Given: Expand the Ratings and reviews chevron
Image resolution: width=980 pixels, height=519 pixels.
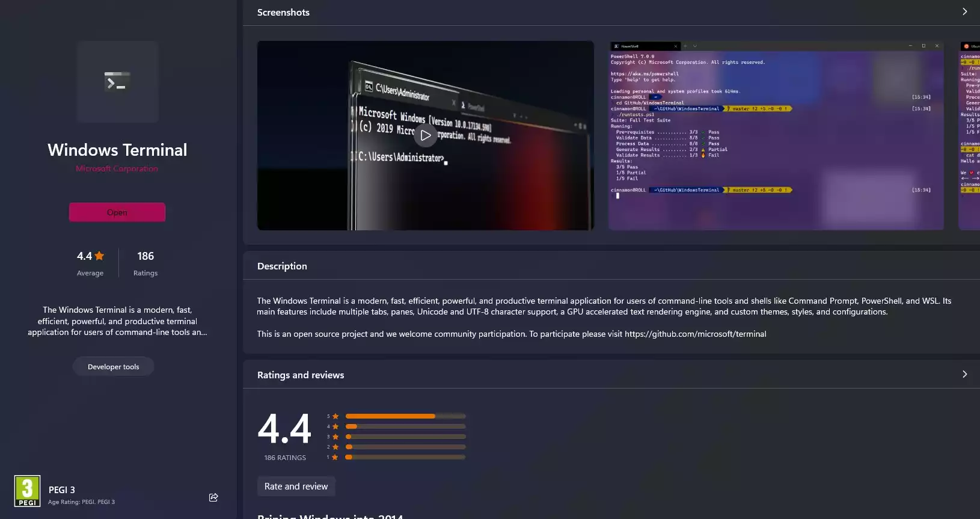Looking at the screenshot, I should coord(965,374).
